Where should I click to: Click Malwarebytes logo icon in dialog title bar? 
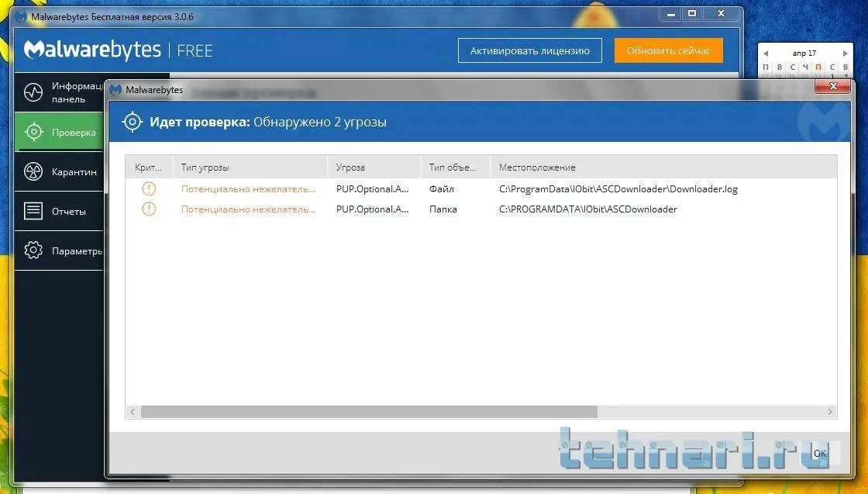[115, 90]
